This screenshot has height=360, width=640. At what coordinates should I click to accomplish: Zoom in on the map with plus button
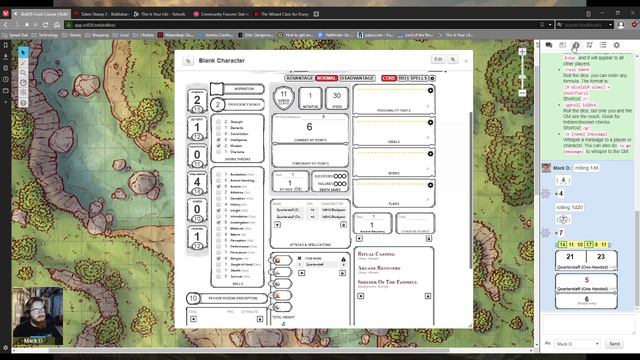point(522,52)
